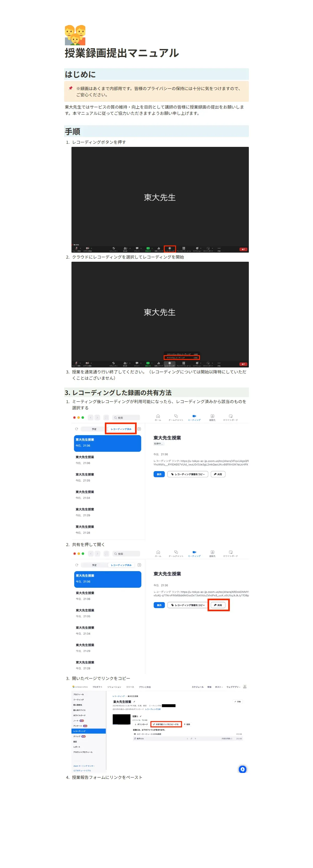Open Zoom ラーニング センター link in web sidebar
The image size is (313, 868).
pos(84,766)
